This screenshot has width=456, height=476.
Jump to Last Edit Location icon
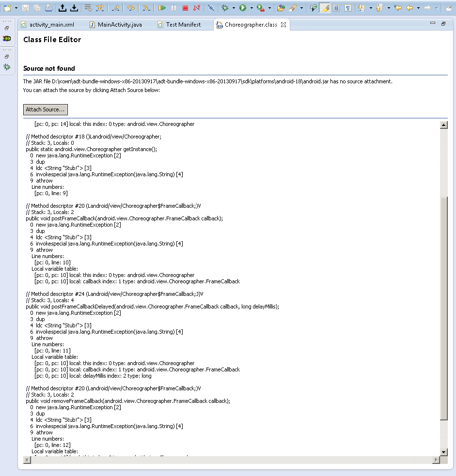[398, 8]
